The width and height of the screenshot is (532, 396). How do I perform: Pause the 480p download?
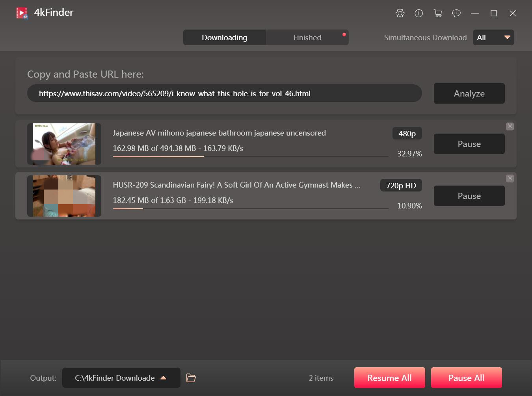tap(469, 144)
